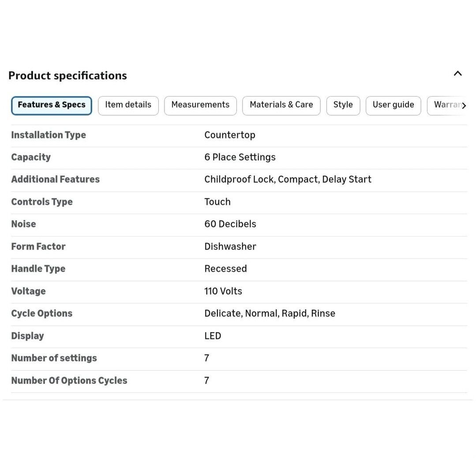
Task: Show the Materials & Care tab
Action: [281, 105]
